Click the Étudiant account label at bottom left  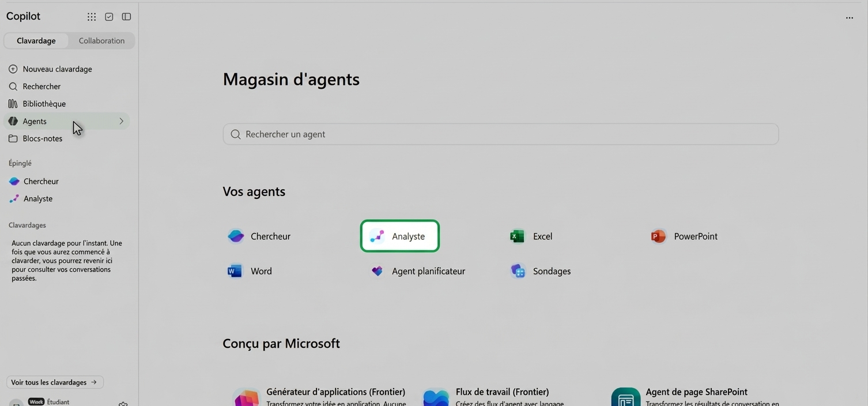[x=58, y=402]
